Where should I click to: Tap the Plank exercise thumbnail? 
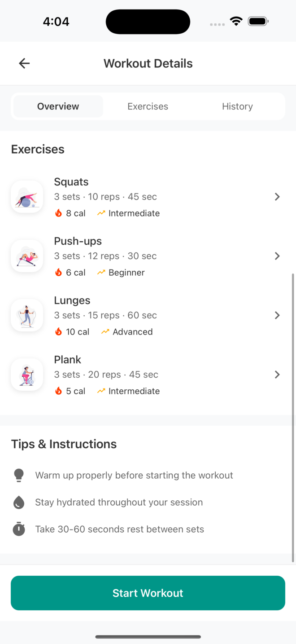(27, 375)
